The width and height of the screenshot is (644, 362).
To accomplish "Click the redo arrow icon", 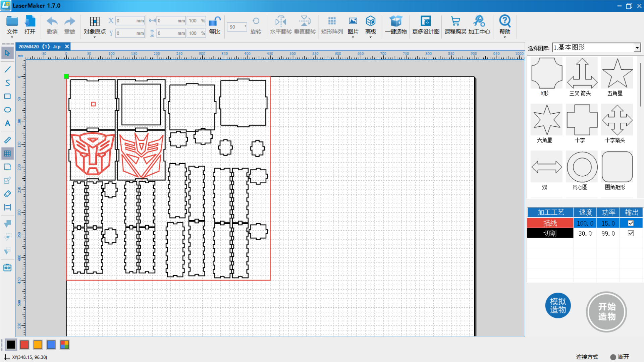I will 69,21.
